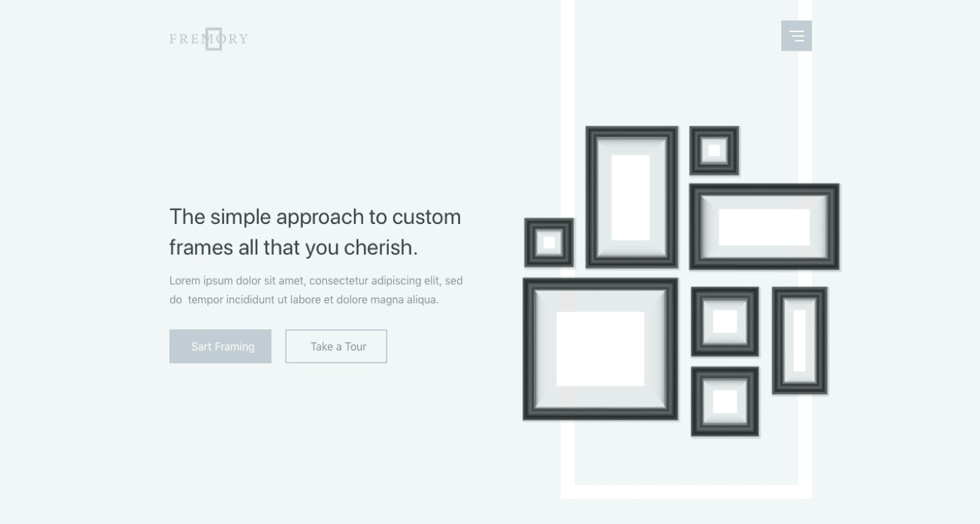980x524 pixels.
Task: Select the tall portrait frame at top
Action: (631, 197)
